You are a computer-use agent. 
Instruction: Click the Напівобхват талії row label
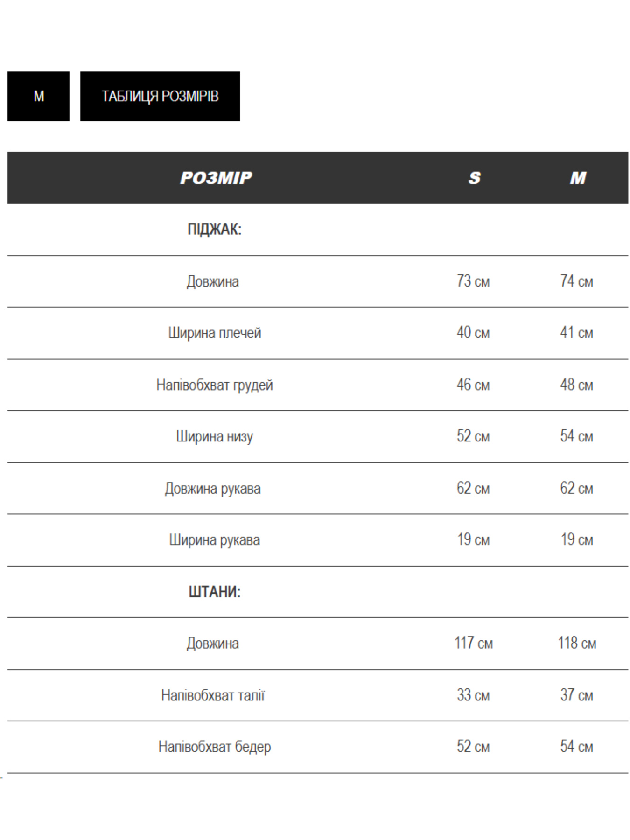point(213,695)
